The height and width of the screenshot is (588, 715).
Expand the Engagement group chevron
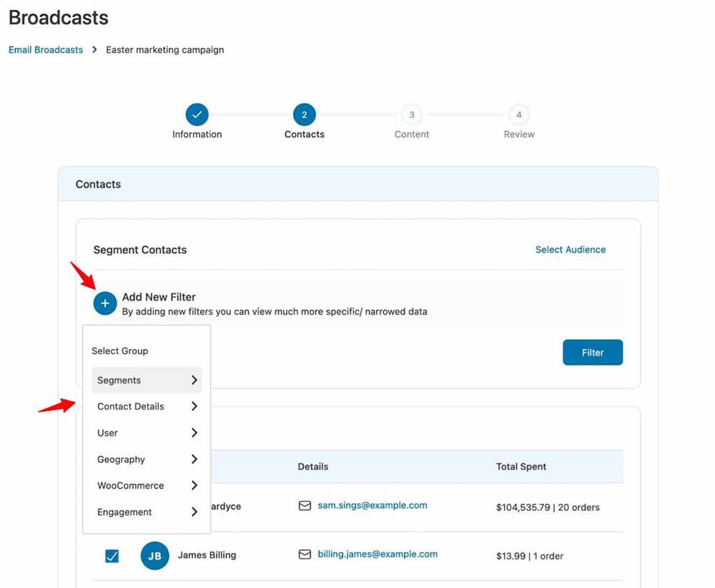tap(194, 512)
